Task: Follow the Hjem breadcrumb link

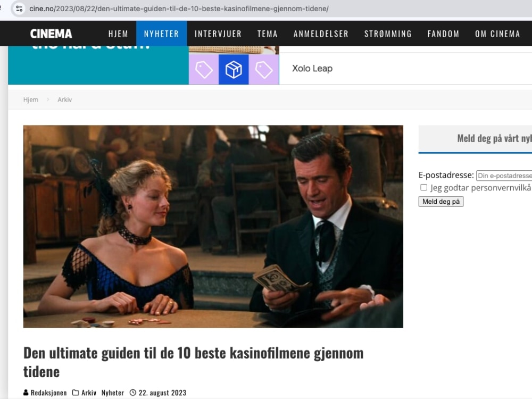Action: tap(30, 100)
